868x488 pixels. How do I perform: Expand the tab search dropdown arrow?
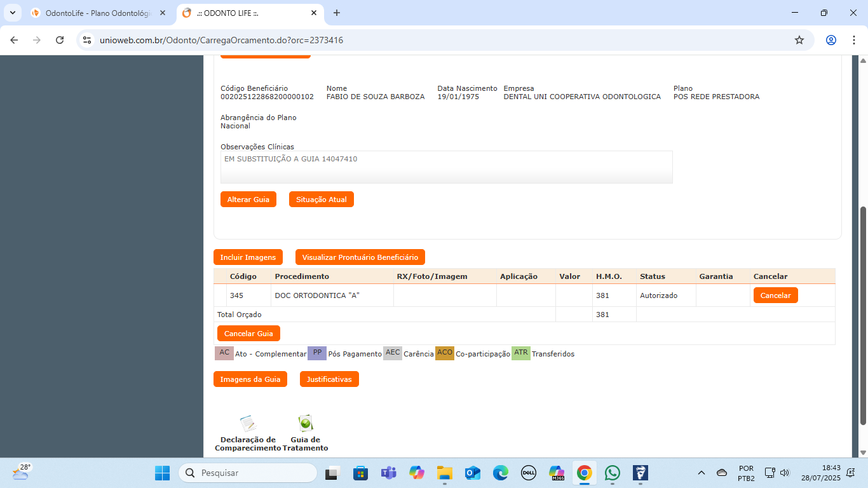pyautogui.click(x=13, y=13)
